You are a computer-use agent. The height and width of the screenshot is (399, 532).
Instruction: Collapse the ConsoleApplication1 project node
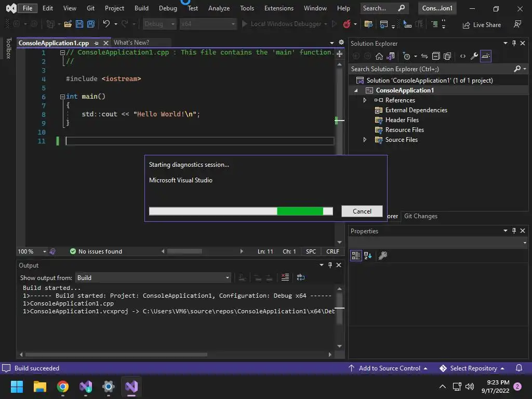356,90
